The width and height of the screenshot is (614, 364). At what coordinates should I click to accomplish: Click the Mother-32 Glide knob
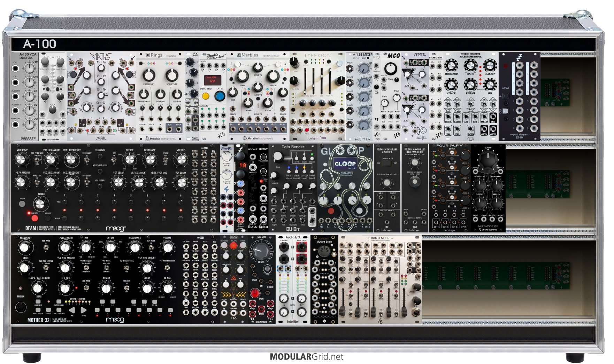coord(24,268)
